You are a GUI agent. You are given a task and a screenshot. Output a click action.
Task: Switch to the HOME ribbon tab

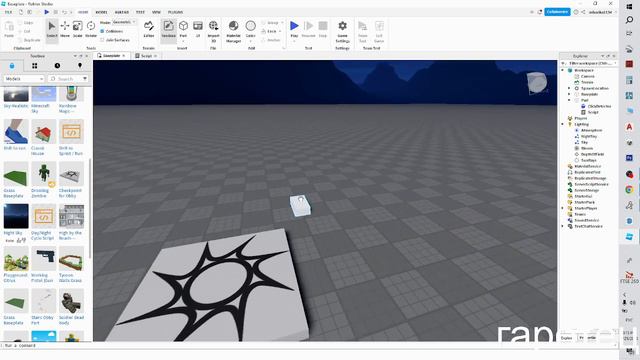(83, 12)
